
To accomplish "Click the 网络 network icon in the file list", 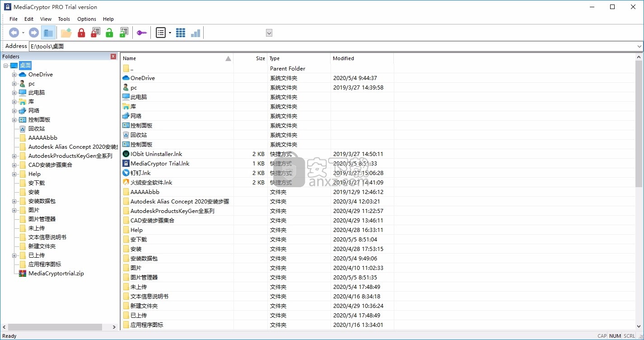I will click(x=126, y=116).
